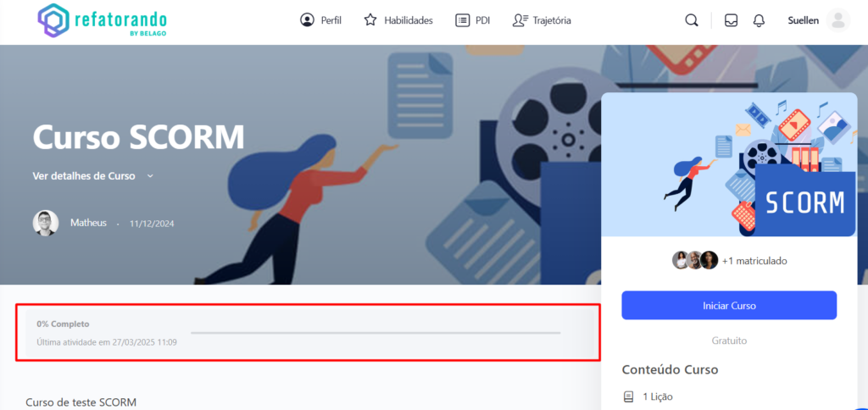Open the inbox tray icon

[731, 20]
